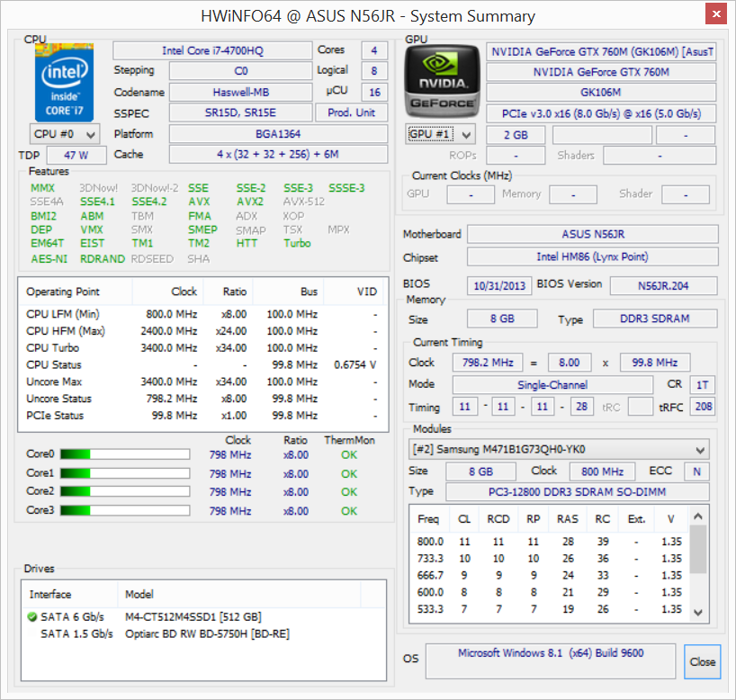The image size is (736, 700).
Task: Click the Bus column header
Action: click(288, 292)
